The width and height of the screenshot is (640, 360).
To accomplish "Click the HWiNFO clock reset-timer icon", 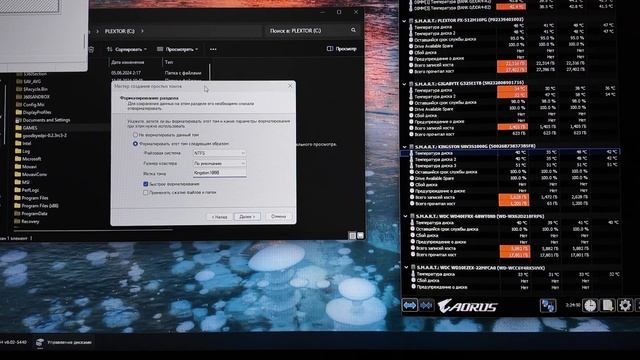I will tap(590, 305).
